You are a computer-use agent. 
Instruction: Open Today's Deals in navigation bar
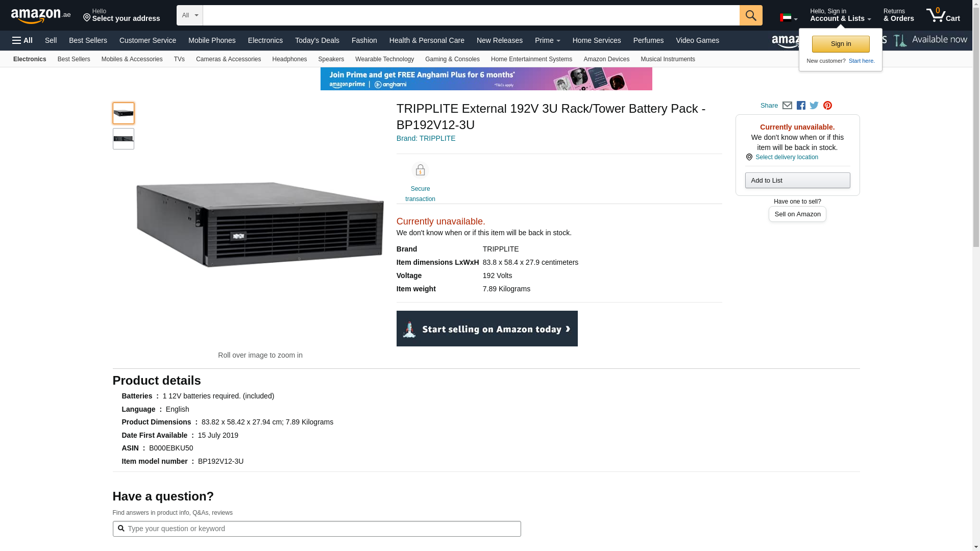[317, 40]
